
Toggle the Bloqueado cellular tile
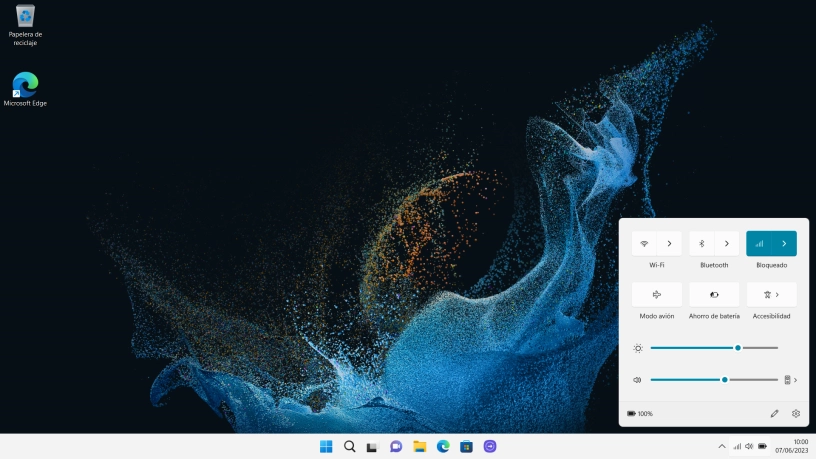759,244
